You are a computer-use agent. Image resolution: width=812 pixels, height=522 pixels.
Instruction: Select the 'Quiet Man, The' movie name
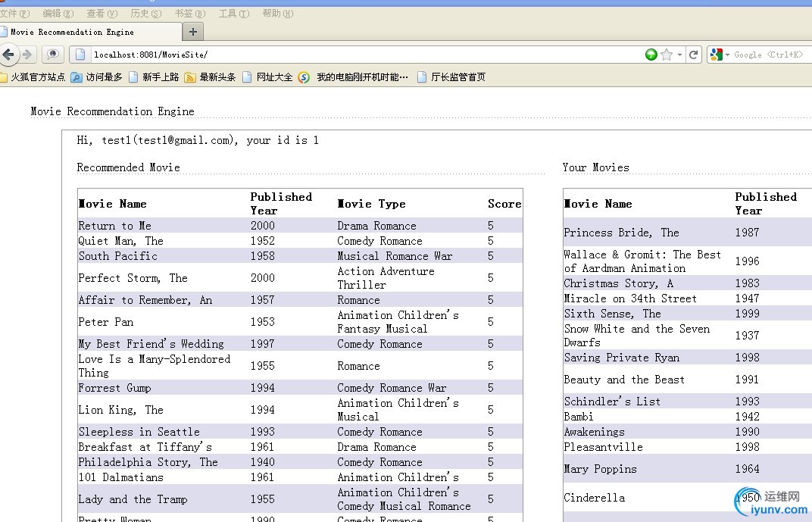tap(120, 241)
